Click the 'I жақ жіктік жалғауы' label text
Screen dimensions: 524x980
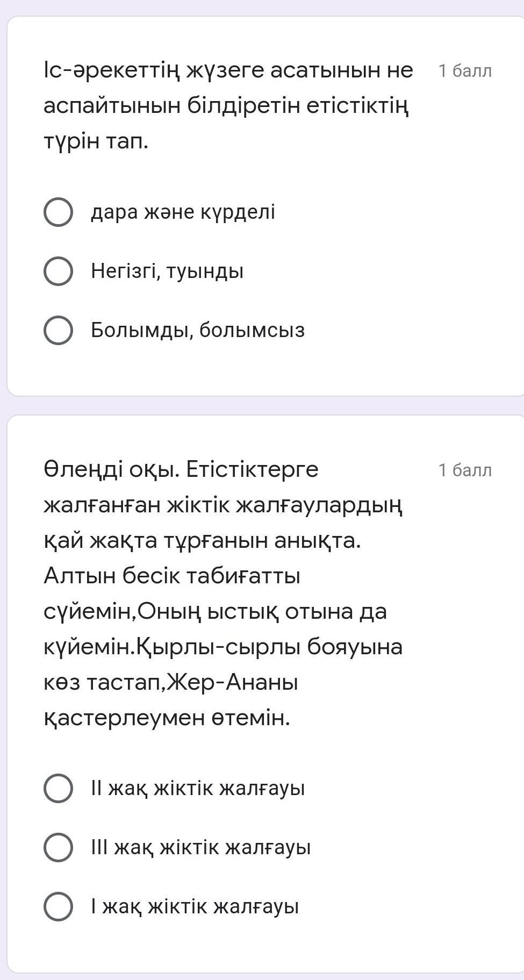coord(195,907)
